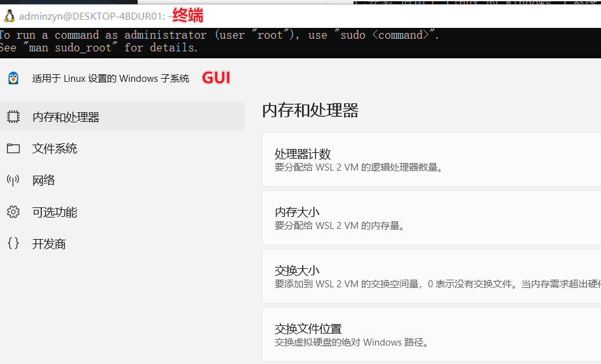
Task: Open the 文件系统 settings page
Action: (x=55, y=148)
